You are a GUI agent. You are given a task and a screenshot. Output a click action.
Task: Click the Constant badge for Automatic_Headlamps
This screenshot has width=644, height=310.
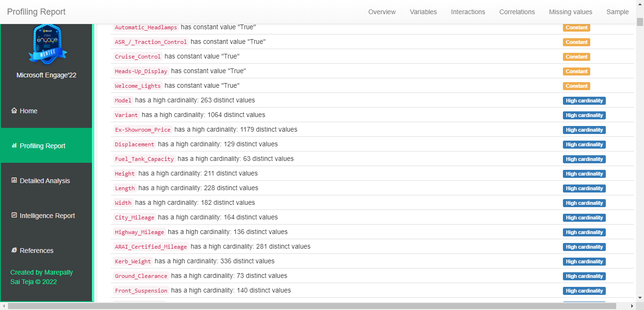click(576, 27)
